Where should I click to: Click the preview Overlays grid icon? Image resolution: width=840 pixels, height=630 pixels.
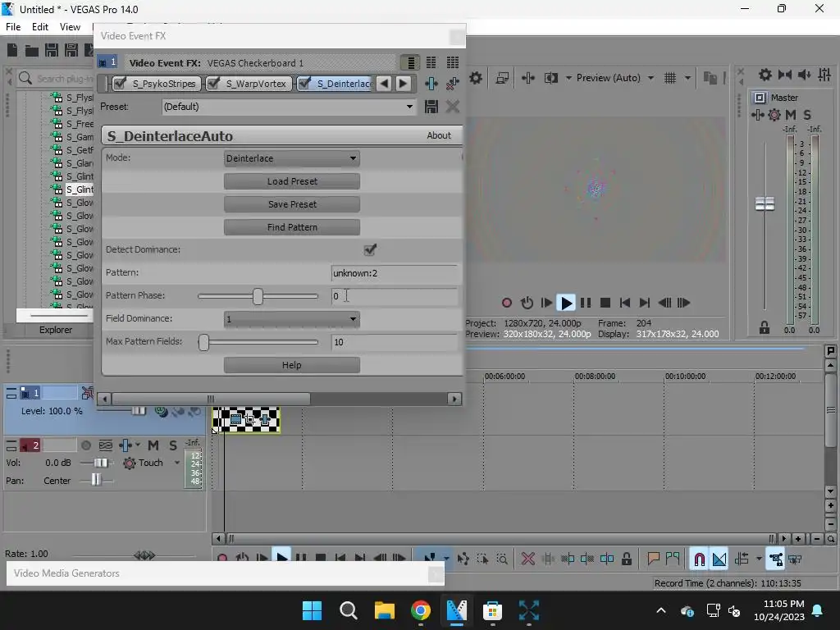(x=670, y=78)
